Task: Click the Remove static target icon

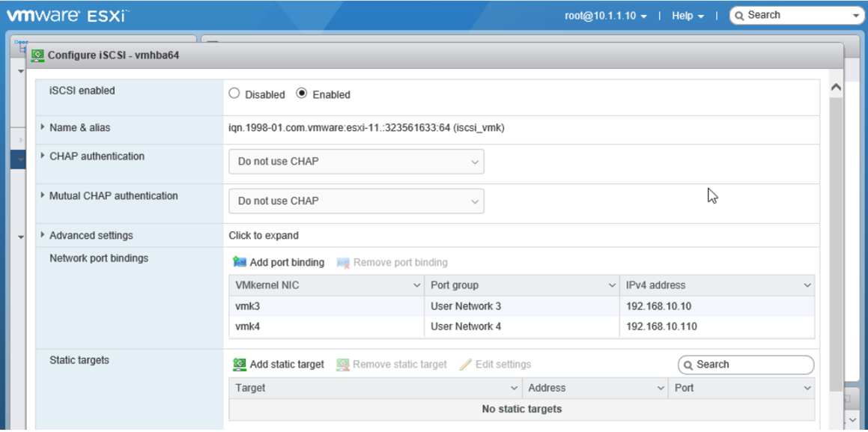Action: click(343, 364)
